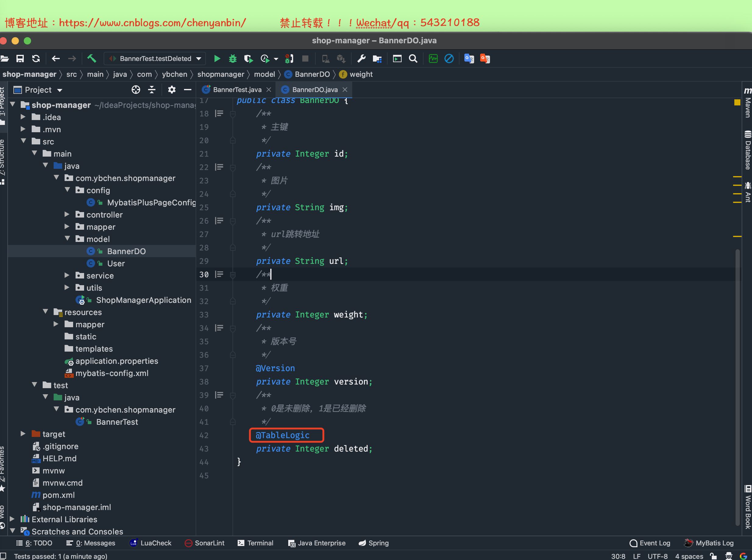
Task: Open IDE settings via the wrench icon
Action: (x=361, y=58)
